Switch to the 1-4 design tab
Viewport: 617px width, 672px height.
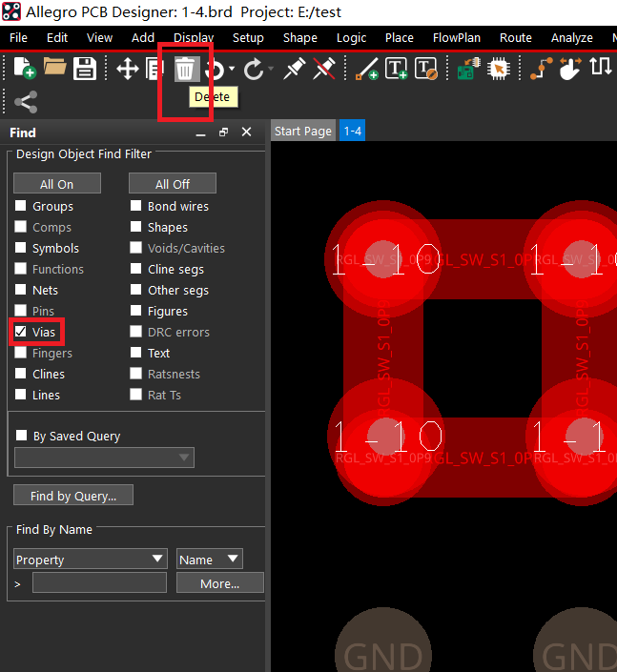pos(353,131)
